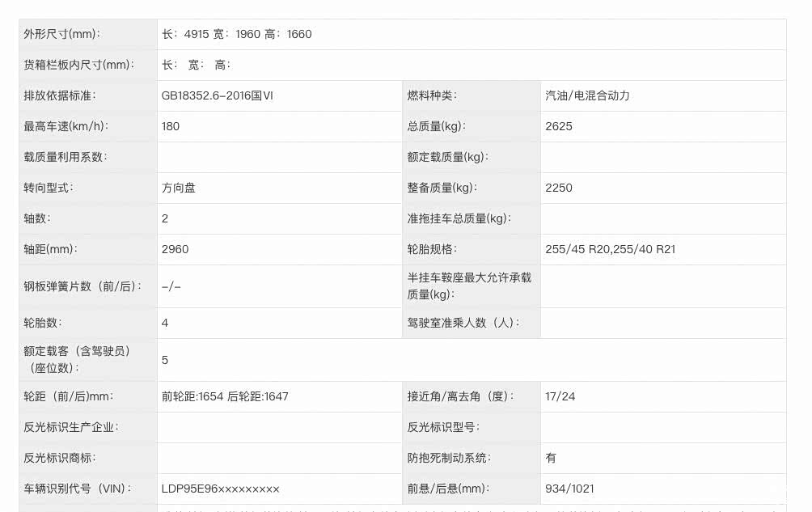The image size is (812, 512).
Task: Select the 驾驶室准乘人数（人） label cell
Action: point(463,323)
